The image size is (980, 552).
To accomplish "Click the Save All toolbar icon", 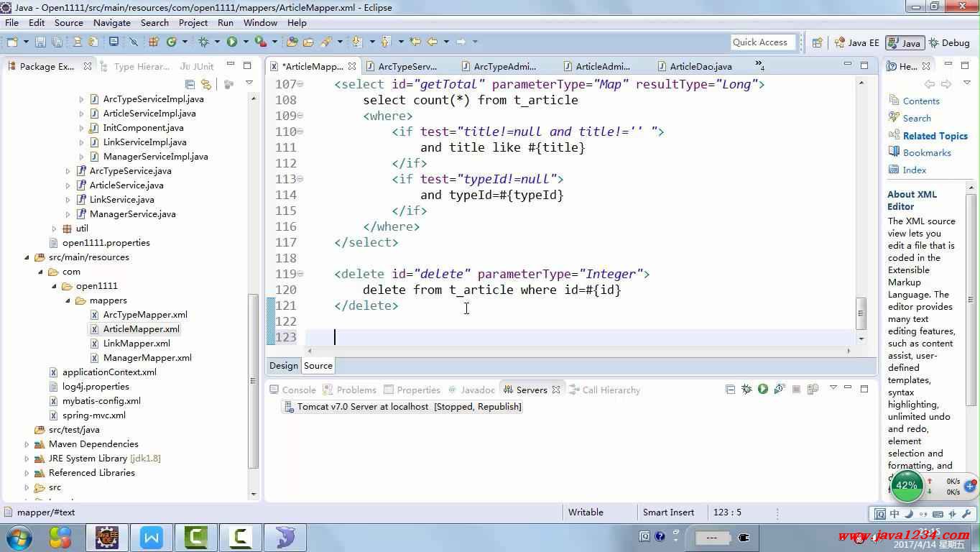I will [x=57, y=42].
